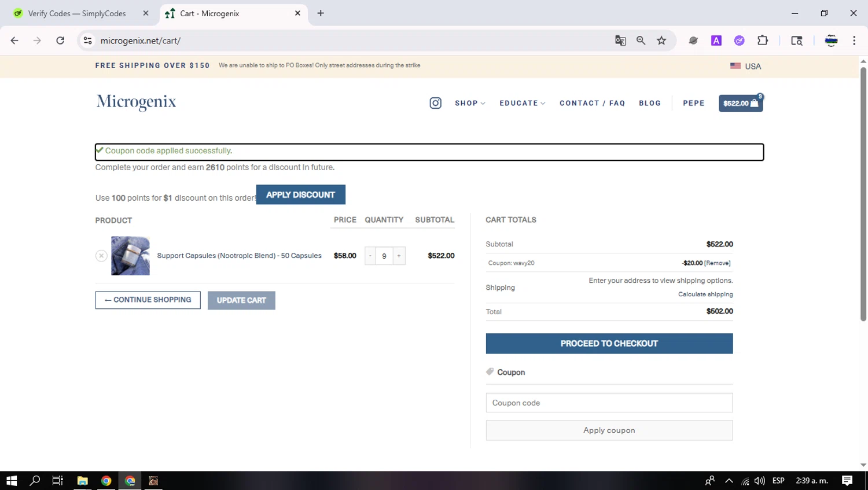Open the Windows Start menu
This screenshot has width=868, height=490.
coord(12,481)
